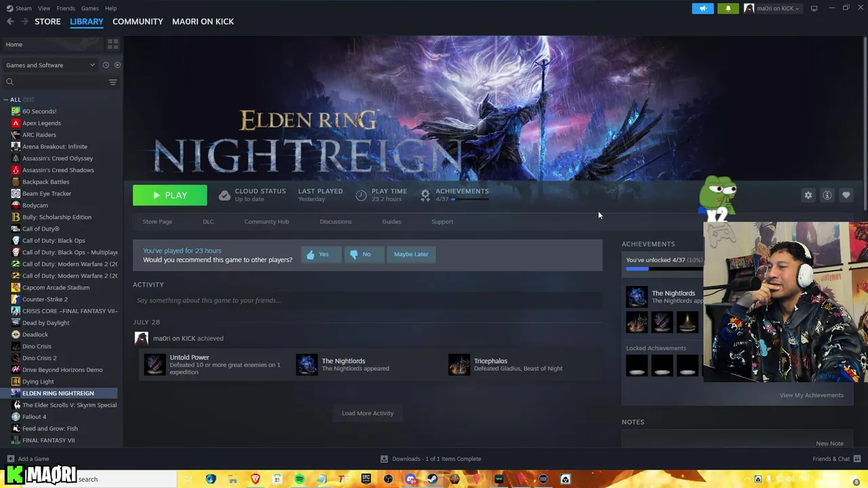Click the achievements cog icon
Screen dimensions: 868x488
pos(425,195)
